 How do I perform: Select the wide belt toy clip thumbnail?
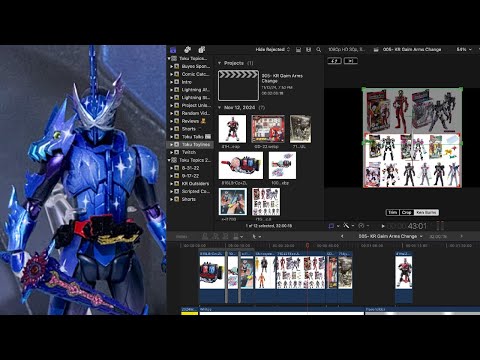[241, 165]
